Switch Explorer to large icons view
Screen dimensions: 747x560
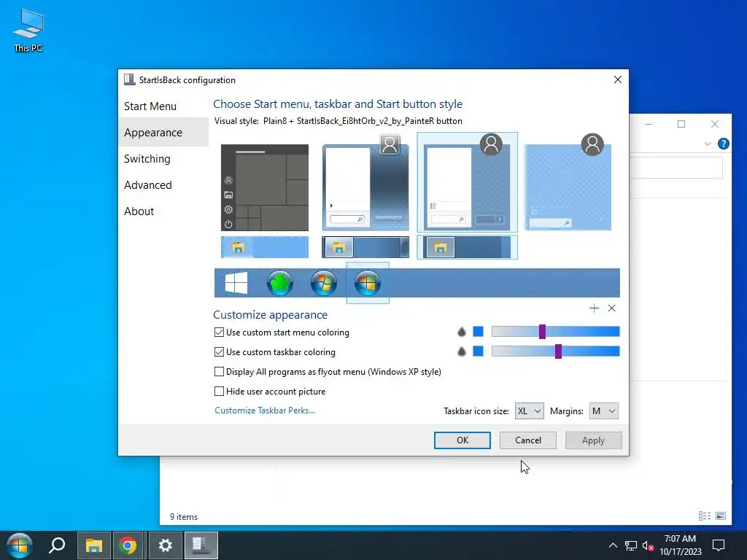(721, 516)
